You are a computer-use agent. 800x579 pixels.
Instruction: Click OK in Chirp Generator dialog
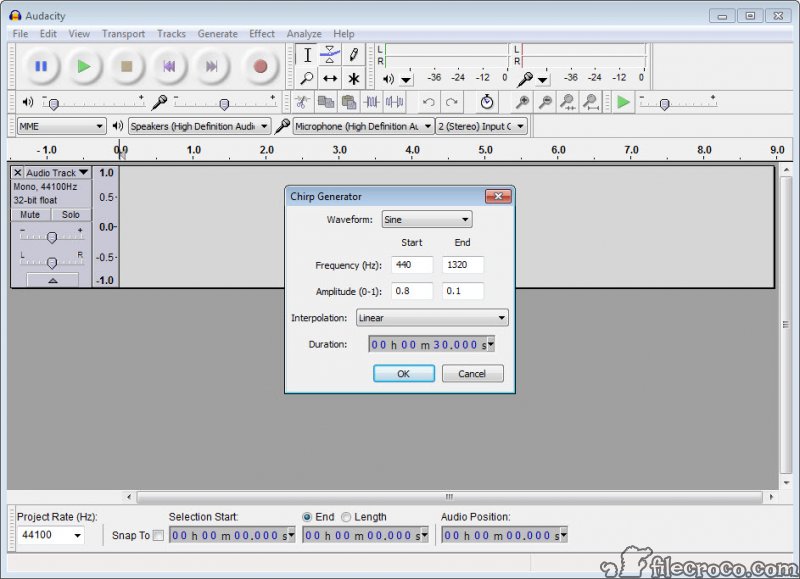[404, 373]
